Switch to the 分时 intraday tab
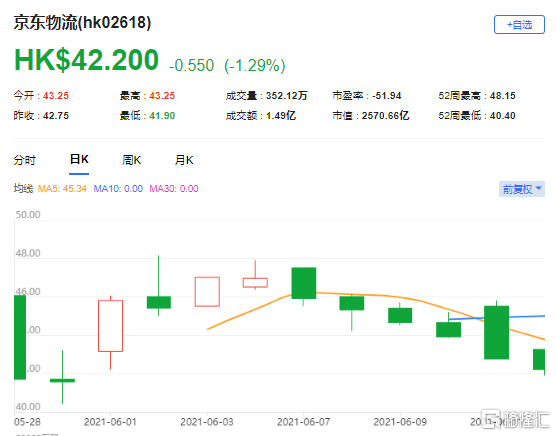556x436 pixels. point(24,160)
